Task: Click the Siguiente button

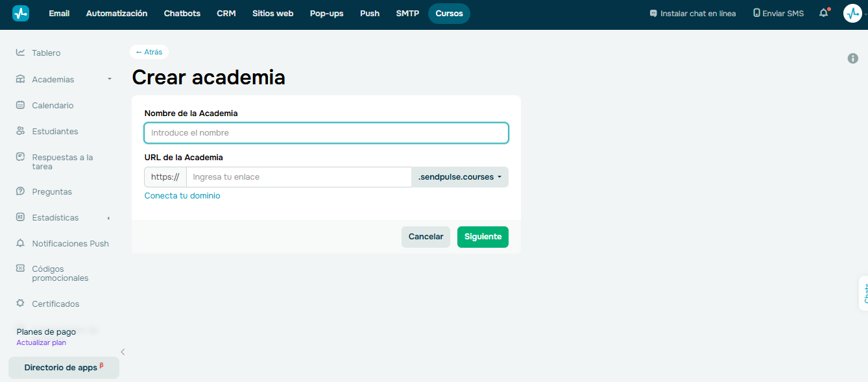Action: coord(483,237)
